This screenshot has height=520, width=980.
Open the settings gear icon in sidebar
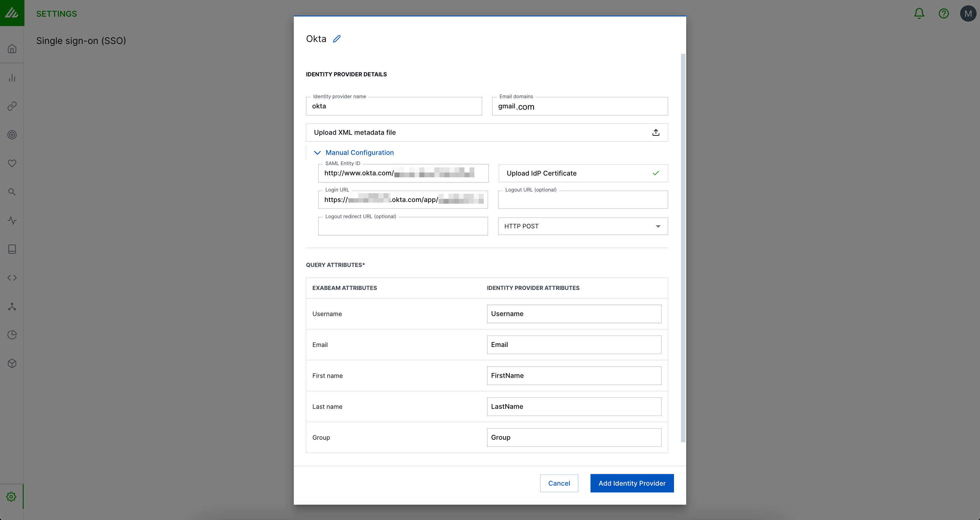11,496
